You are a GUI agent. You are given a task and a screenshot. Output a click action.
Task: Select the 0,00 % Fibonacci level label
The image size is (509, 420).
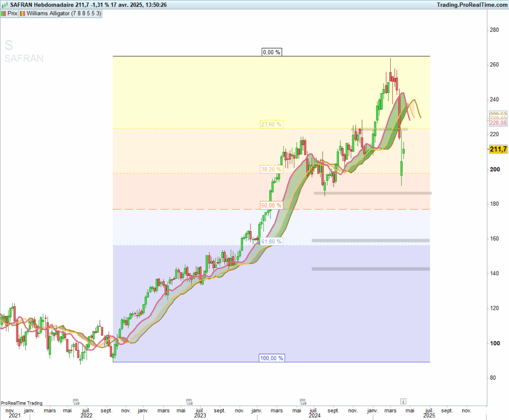click(272, 52)
